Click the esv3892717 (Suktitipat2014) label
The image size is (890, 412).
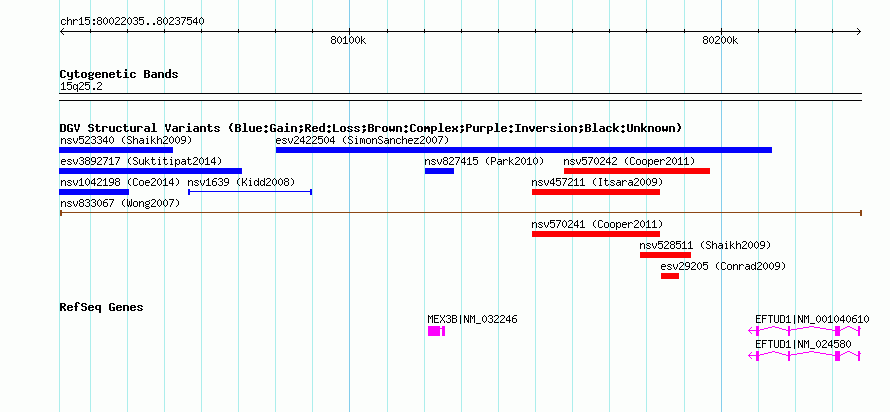pos(141,161)
